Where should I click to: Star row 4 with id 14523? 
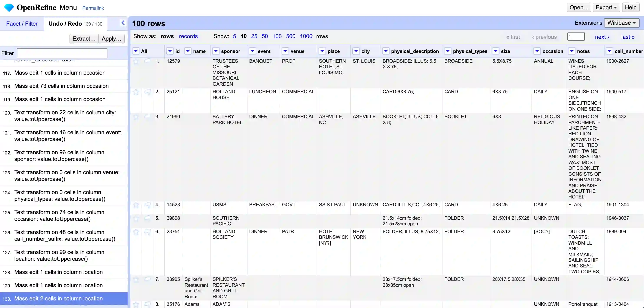tap(136, 205)
